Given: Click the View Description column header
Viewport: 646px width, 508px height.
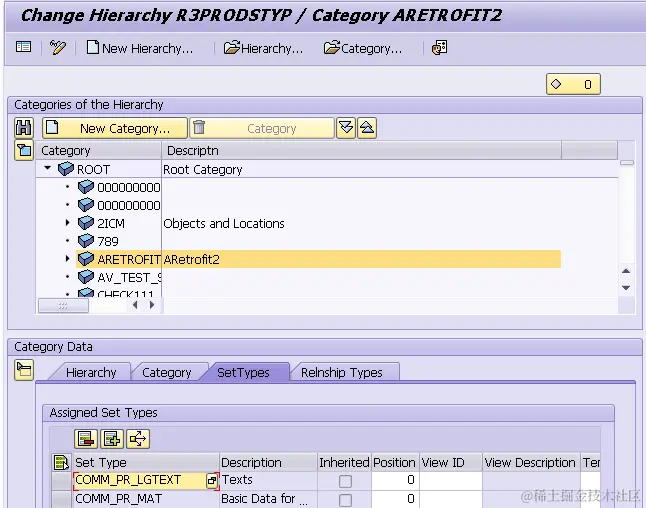Looking at the screenshot, I should [531, 463].
